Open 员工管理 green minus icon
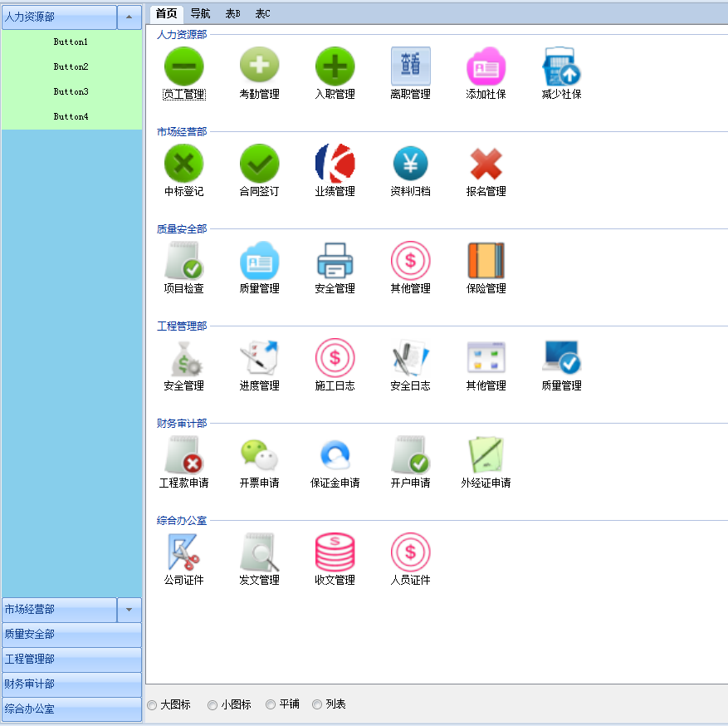The height and width of the screenshot is (726, 728). click(x=183, y=66)
